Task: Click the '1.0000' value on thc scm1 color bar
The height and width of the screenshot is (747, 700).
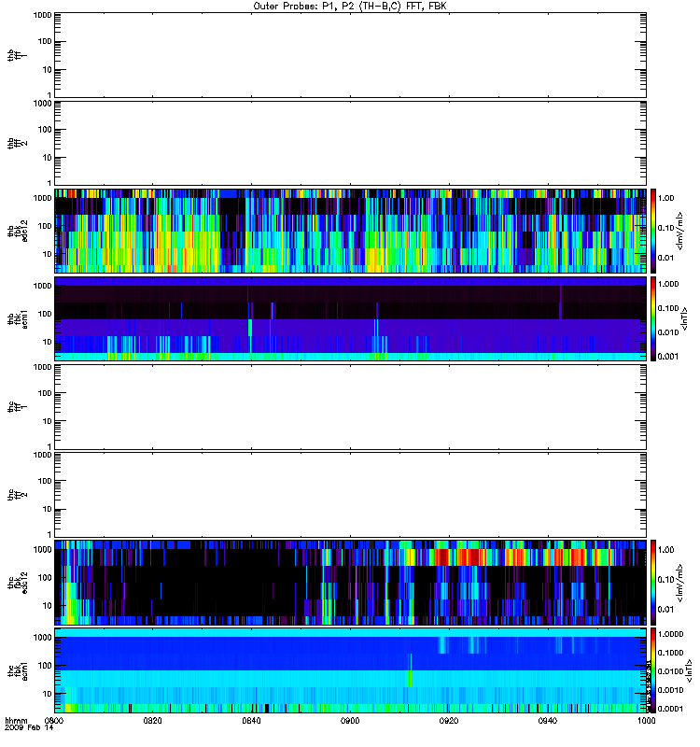Action: coord(670,634)
